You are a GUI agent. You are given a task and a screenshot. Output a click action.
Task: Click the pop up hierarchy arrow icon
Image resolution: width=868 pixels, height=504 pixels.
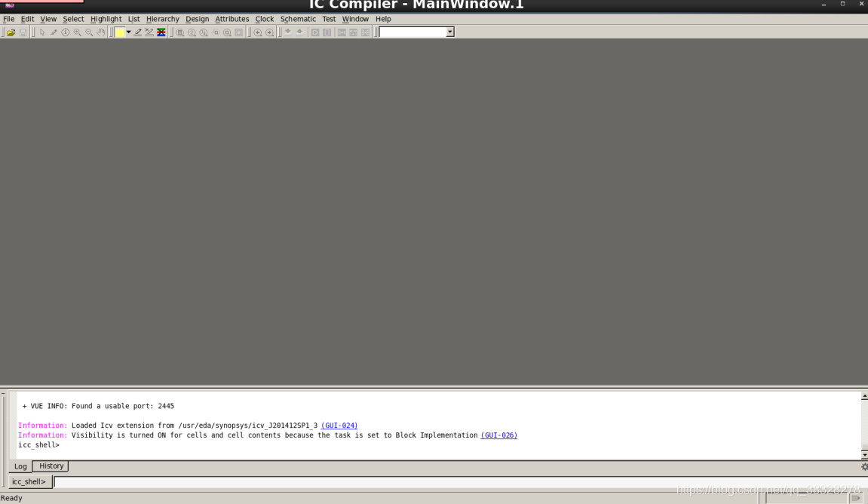(300, 32)
